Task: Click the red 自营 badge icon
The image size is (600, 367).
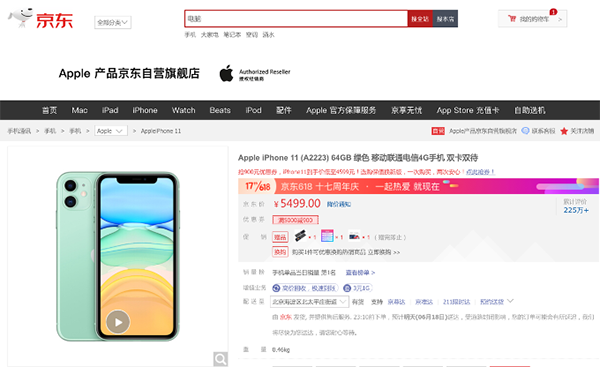Action: [x=438, y=131]
